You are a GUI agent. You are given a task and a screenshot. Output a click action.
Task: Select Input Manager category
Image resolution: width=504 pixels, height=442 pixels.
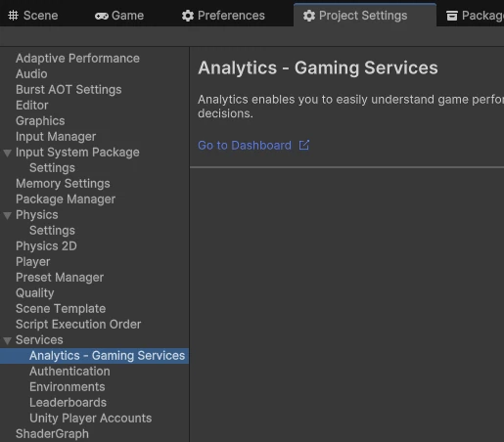point(56,137)
